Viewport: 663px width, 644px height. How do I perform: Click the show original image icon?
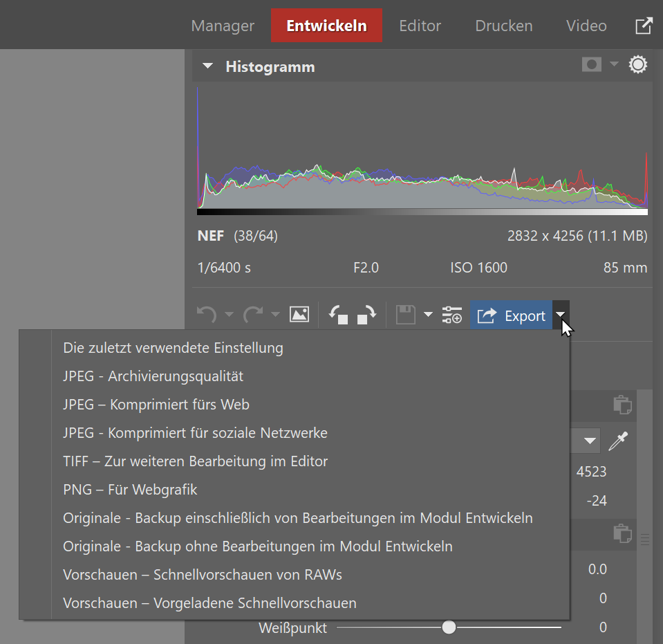pos(299,314)
